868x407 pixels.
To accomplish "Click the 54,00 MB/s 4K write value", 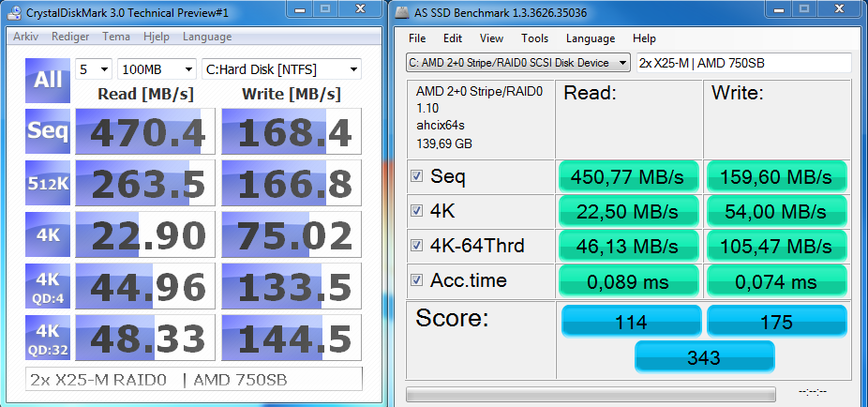I will [x=777, y=212].
